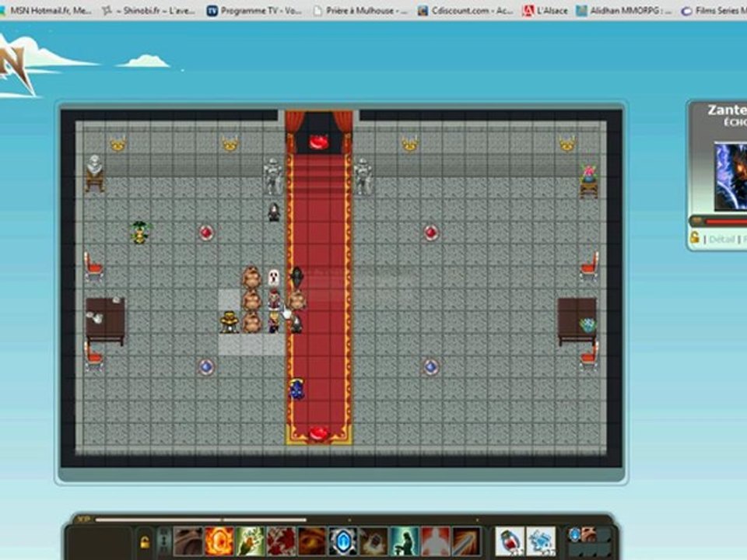This screenshot has height=560, width=747.
Task: Use the red blood splatter skill
Action: coord(281,541)
